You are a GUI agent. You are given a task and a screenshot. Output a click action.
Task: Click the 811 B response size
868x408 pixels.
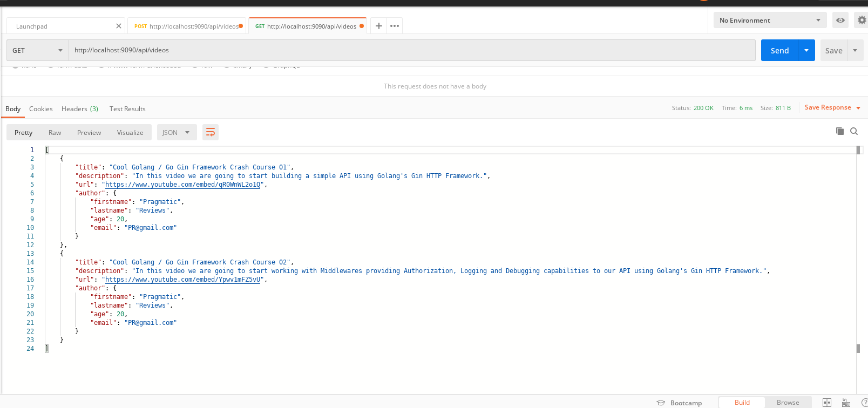(783, 108)
